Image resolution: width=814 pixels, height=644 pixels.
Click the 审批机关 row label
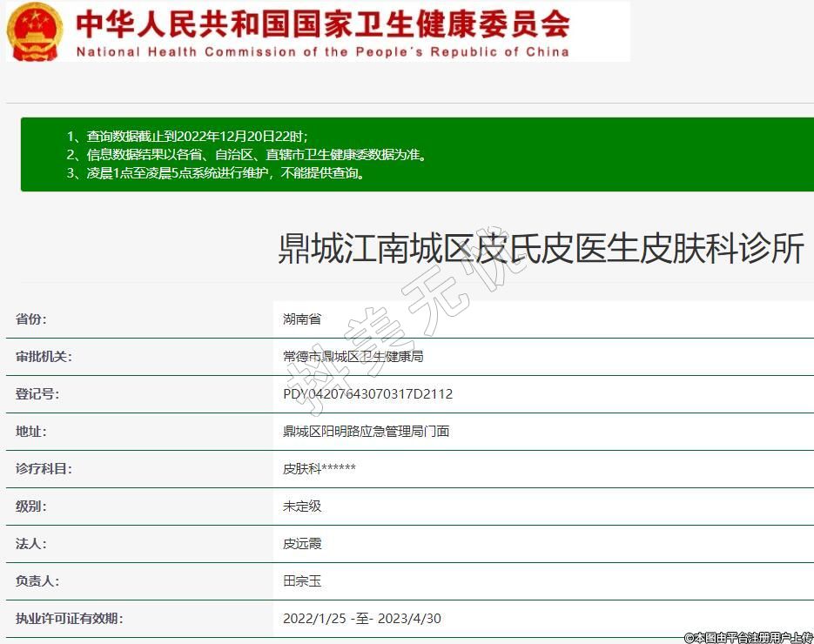click(44, 357)
